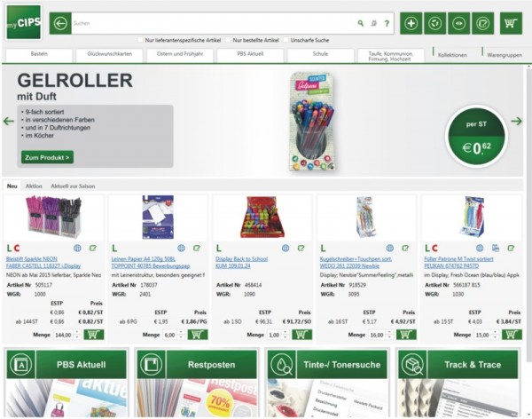Increase Menge stepper for Display Back to School
Viewport: 532px width, 419px height.
point(286,332)
